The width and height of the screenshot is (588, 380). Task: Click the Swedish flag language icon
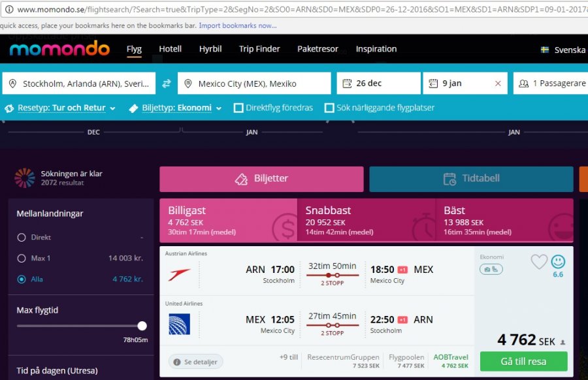click(x=545, y=50)
